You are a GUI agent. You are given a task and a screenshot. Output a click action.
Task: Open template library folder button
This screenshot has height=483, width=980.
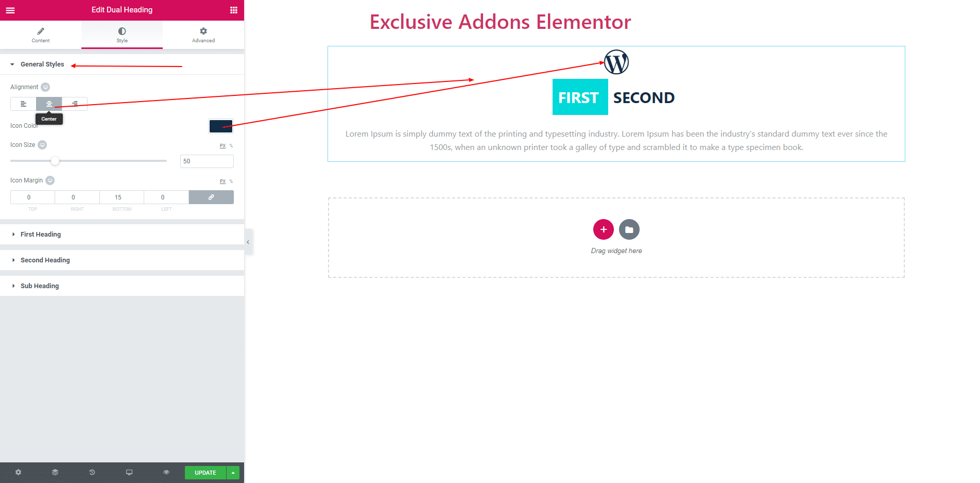coord(629,229)
